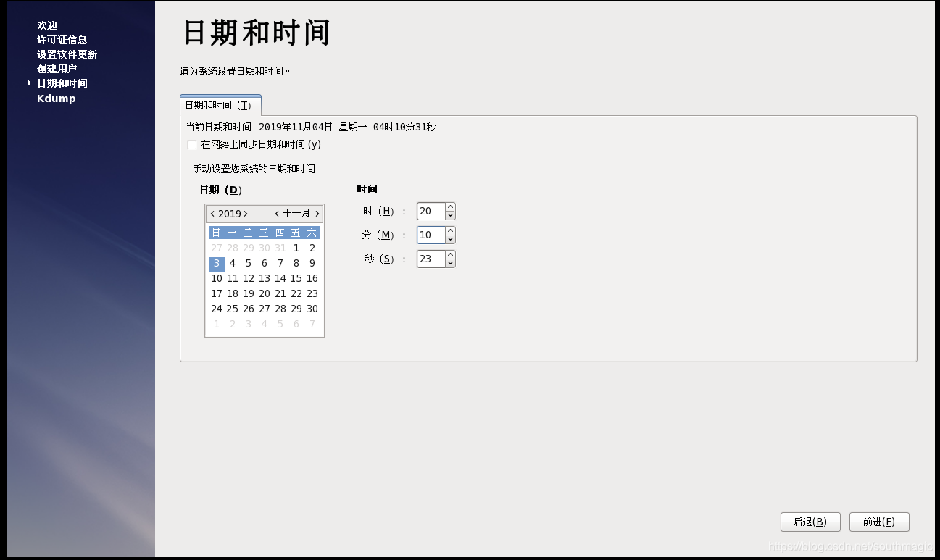This screenshot has width=940, height=560.
Task: Select day 23 in the calendar
Action: 312,293
